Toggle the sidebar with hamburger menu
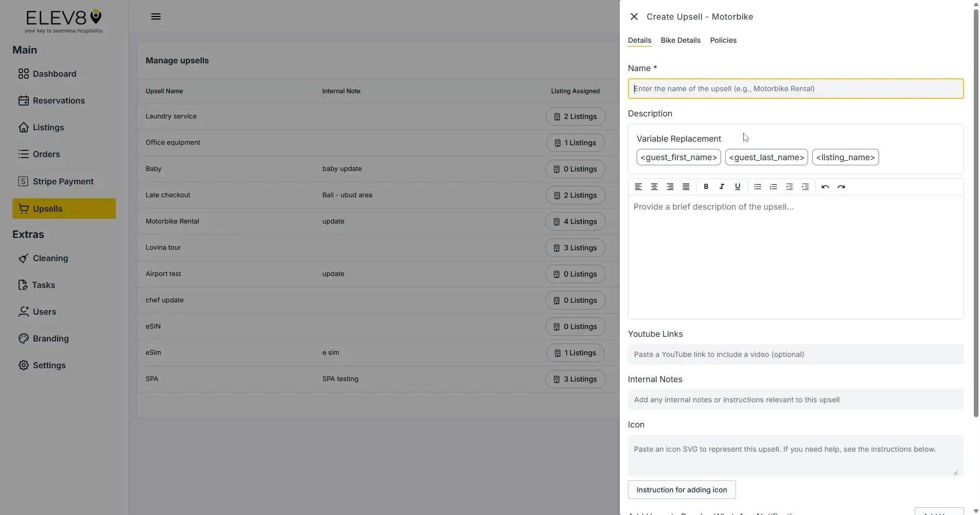980x515 pixels. click(155, 16)
